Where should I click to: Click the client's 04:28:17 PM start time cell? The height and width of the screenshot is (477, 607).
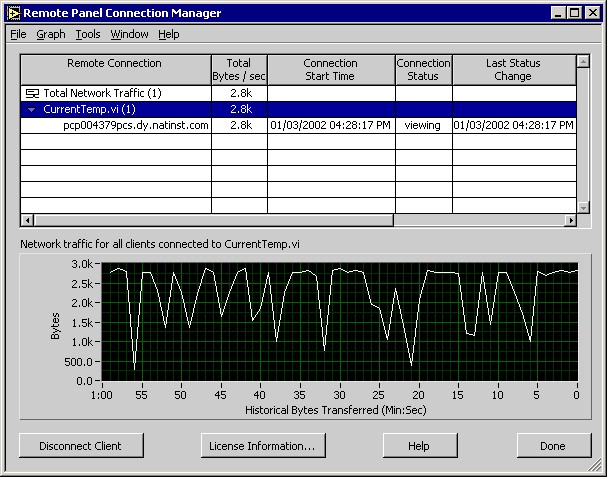331,125
